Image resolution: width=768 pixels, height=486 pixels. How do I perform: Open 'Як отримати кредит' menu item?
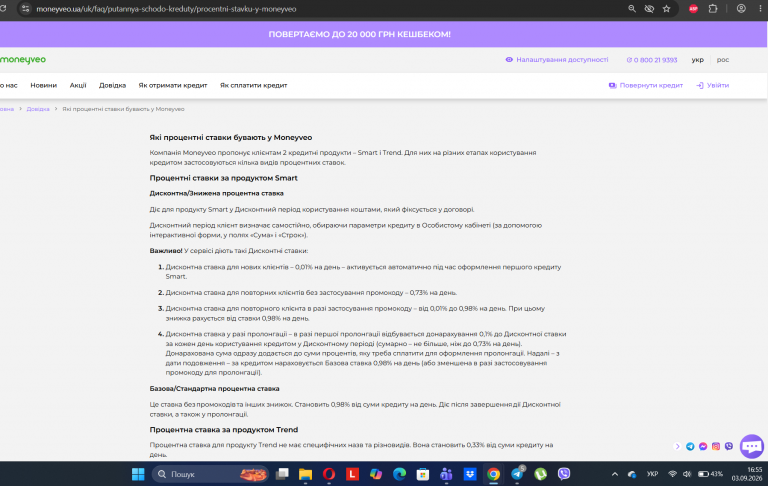click(172, 85)
